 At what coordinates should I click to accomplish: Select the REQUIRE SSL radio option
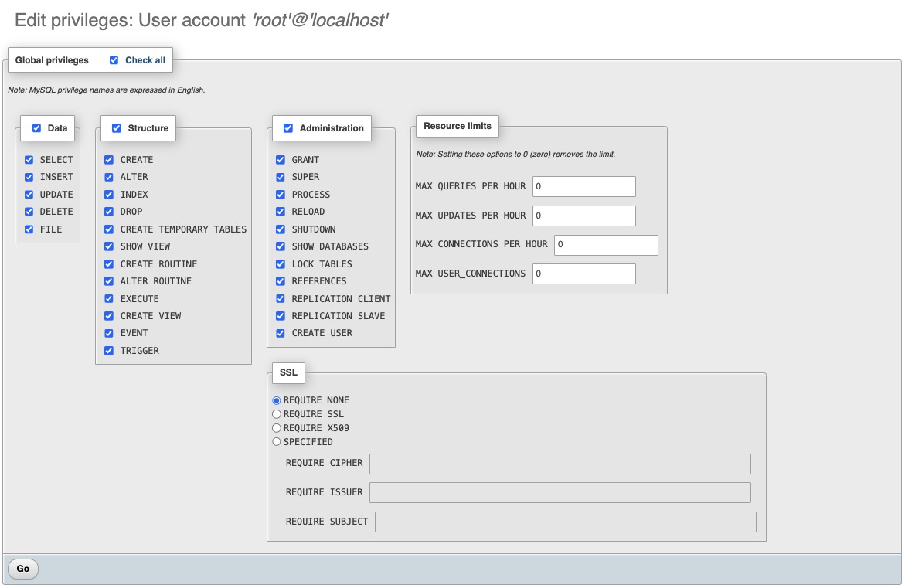click(277, 414)
